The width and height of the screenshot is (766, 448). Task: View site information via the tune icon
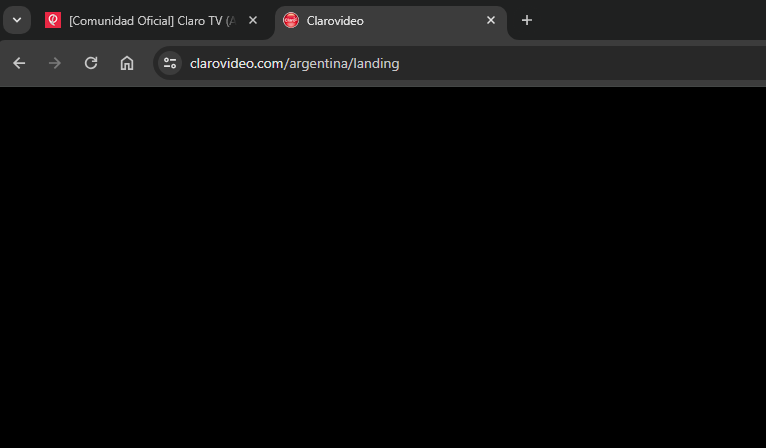[170, 63]
